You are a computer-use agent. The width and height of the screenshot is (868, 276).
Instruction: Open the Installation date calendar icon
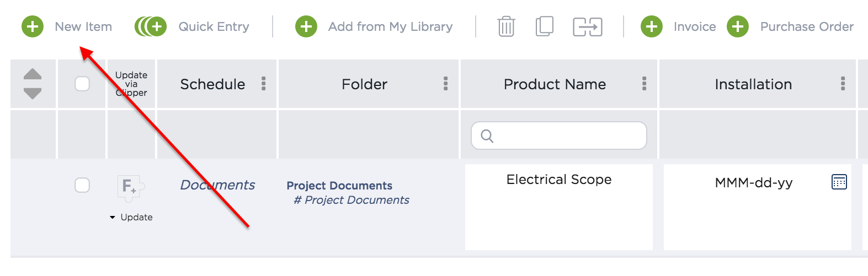(839, 182)
